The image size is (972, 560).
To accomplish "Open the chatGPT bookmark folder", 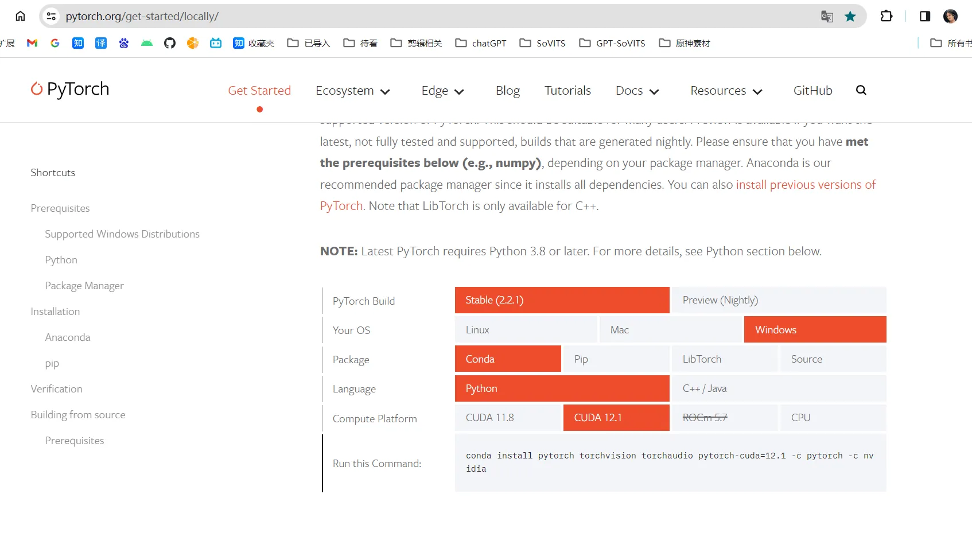I will [481, 43].
